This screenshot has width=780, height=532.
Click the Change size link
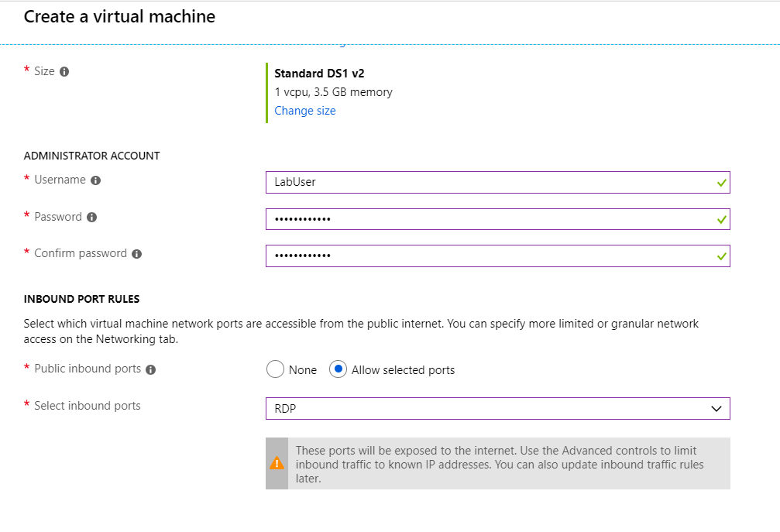coord(305,111)
